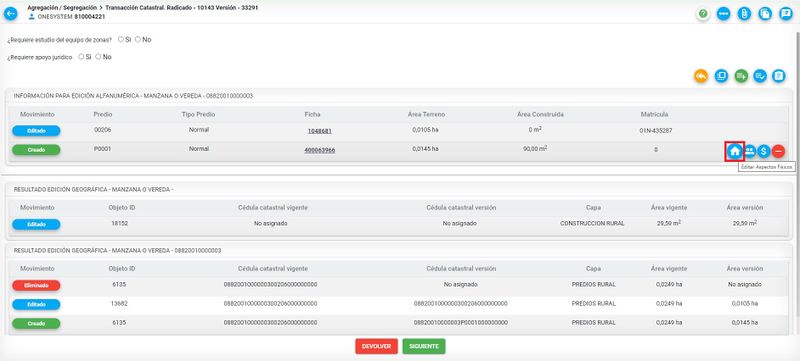Viewport: 800px width, 361px height.
Task: Click Objeto ID '18152'
Action: tap(120, 223)
